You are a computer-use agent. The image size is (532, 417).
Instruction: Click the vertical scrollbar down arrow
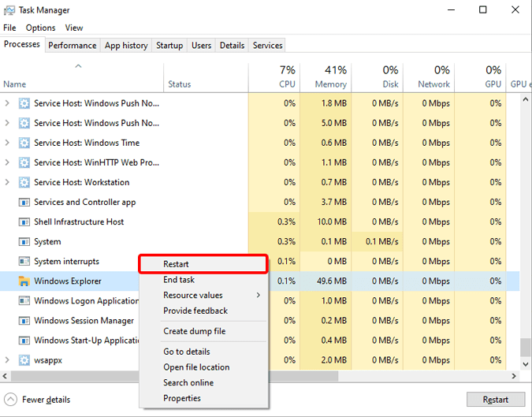526,364
